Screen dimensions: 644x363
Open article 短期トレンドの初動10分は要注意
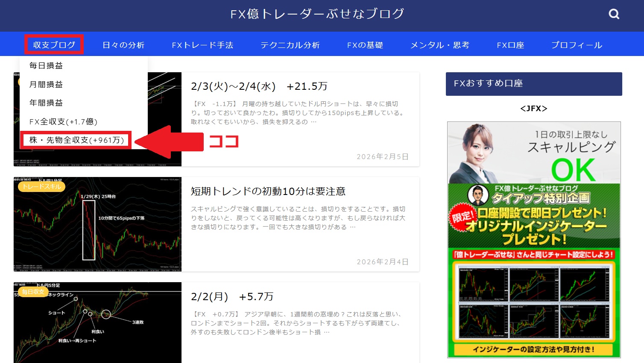[x=268, y=191]
